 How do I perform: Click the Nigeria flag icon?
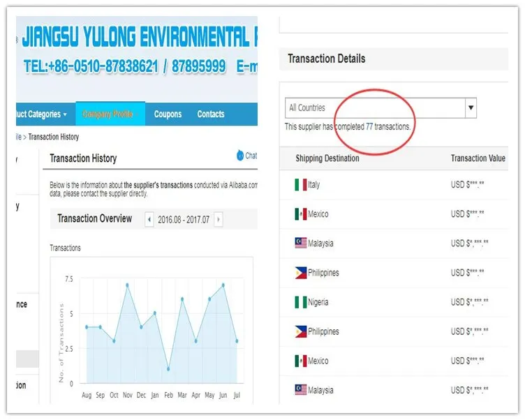[x=301, y=302]
